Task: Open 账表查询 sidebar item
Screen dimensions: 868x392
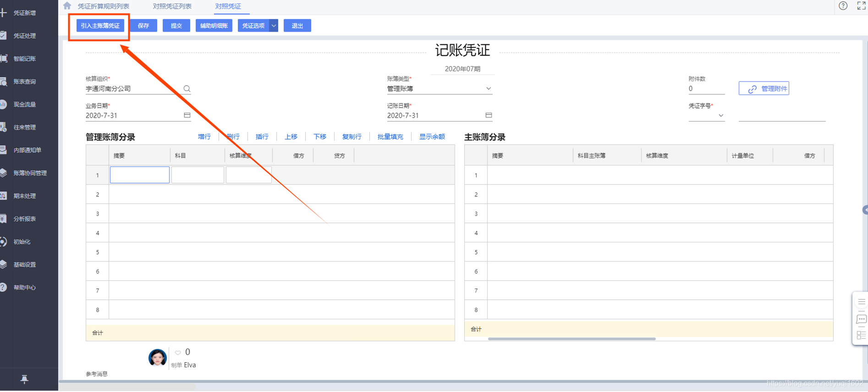Action: [25, 82]
